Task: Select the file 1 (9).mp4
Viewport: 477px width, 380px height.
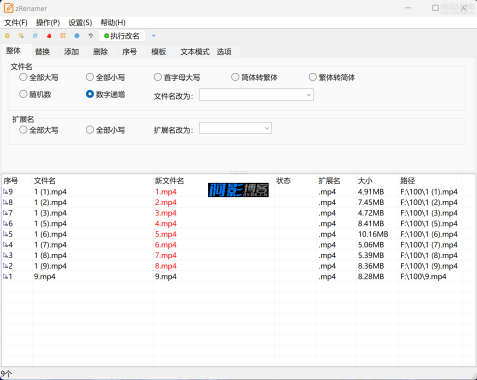Action: coord(50,266)
